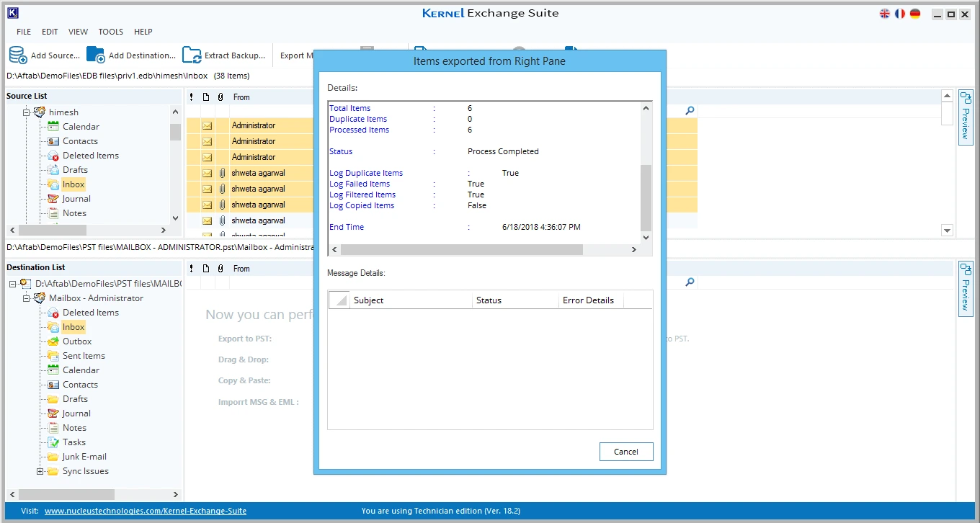Open the FILE menu
Viewport: 980px width, 523px height.
point(24,32)
